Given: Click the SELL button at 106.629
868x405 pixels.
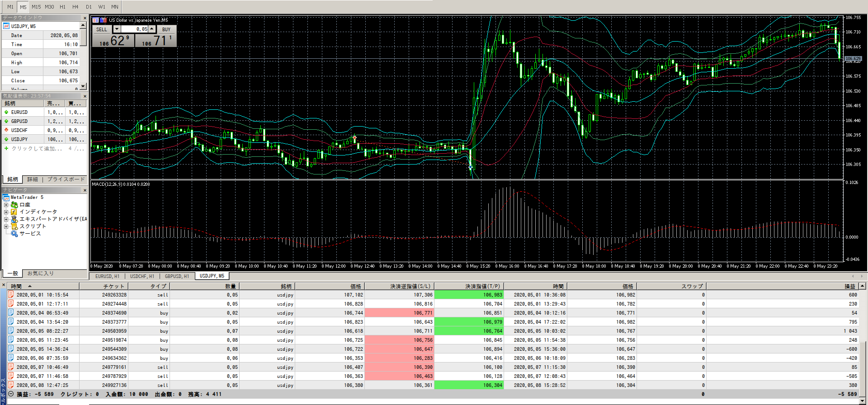Looking at the screenshot, I should (113, 36).
